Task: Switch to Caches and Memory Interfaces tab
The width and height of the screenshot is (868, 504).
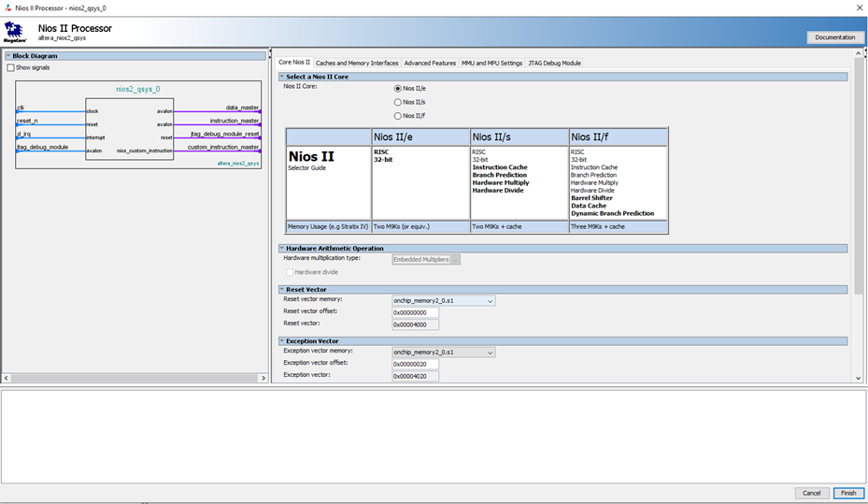Action: 357,63
